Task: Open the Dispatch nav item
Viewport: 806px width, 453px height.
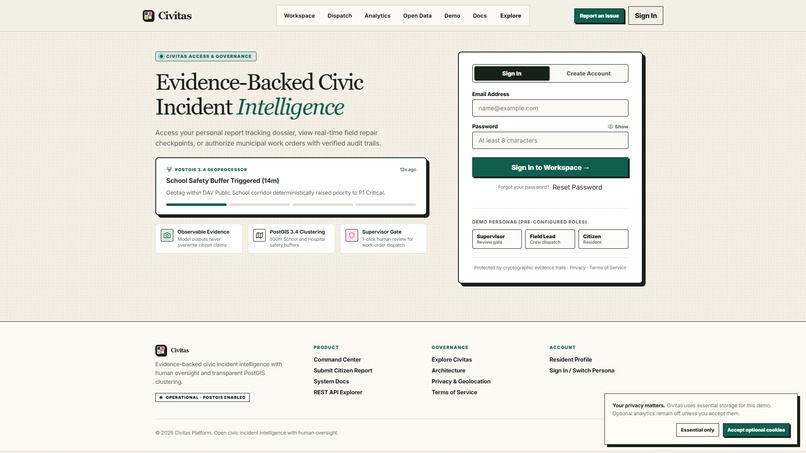Action: pos(340,16)
